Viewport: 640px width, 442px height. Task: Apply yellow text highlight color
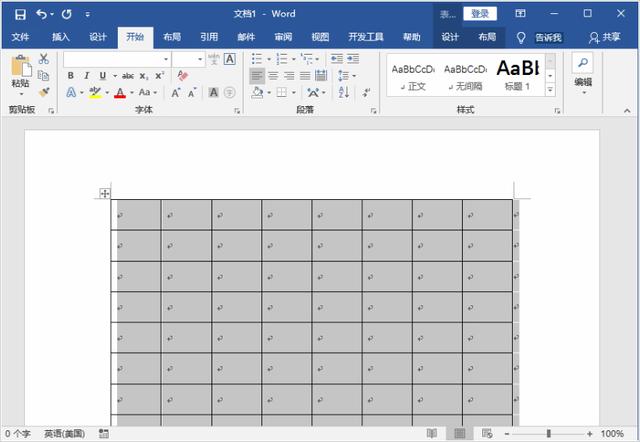point(95,93)
